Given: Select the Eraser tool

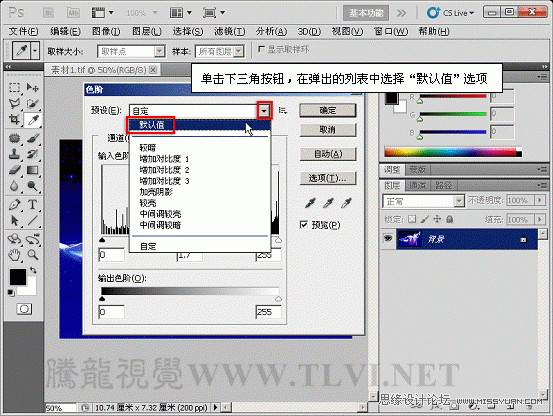Looking at the screenshot, I should click(x=14, y=170).
